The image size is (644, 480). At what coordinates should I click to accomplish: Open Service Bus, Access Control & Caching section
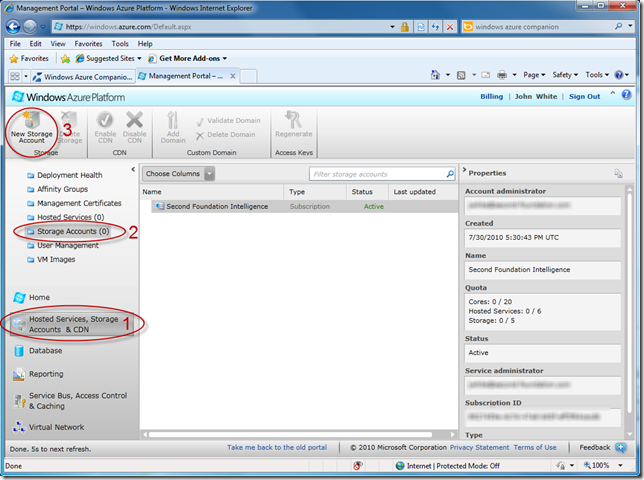pyautogui.click(x=70, y=401)
